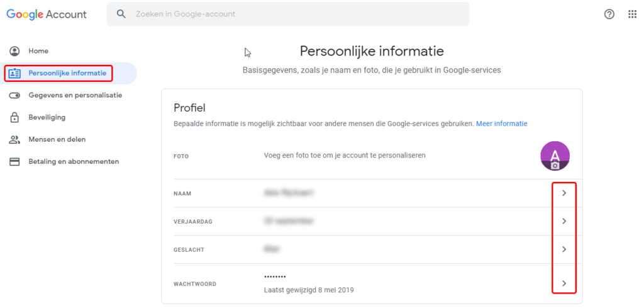Image resolution: width=644 pixels, height=308 pixels.
Task: Open Gegevens en personalisatie menu item
Action: pyautogui.click(x=75, y=95)
